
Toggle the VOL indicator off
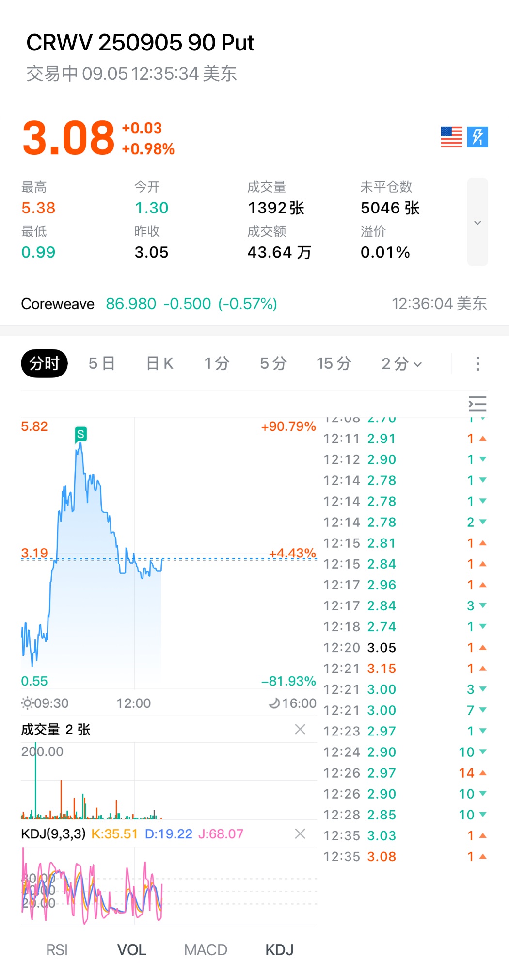coord(131,950)
